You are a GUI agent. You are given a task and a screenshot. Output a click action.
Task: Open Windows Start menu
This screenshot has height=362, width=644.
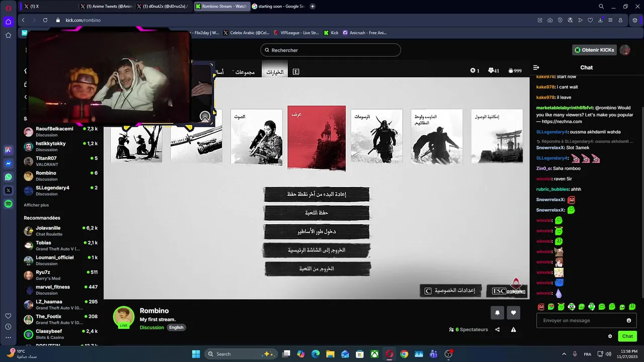[196, 354]
